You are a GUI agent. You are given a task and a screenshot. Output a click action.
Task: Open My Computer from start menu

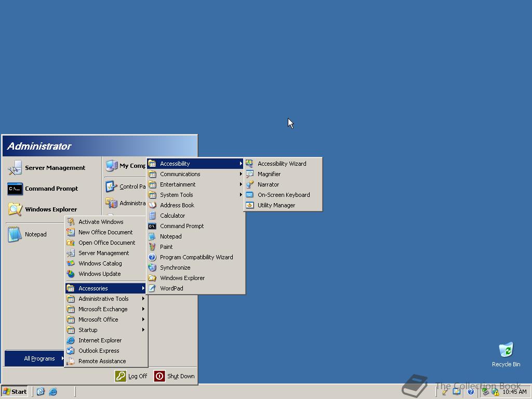[125, 166]
